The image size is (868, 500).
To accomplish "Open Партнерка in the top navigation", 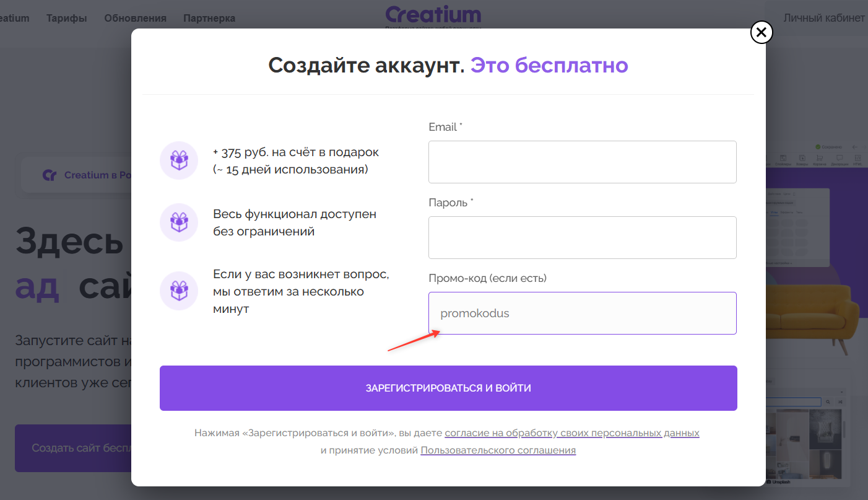I will [x=209, y=18].
